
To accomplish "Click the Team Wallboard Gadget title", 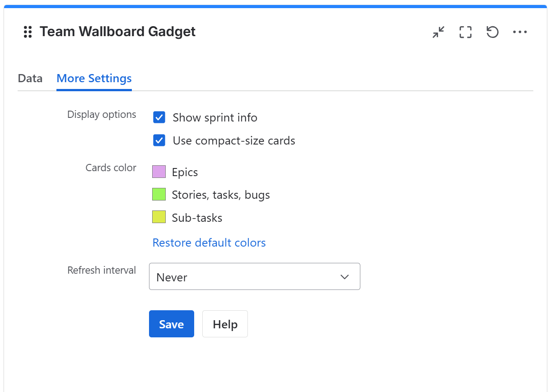I will click(117, 32).
